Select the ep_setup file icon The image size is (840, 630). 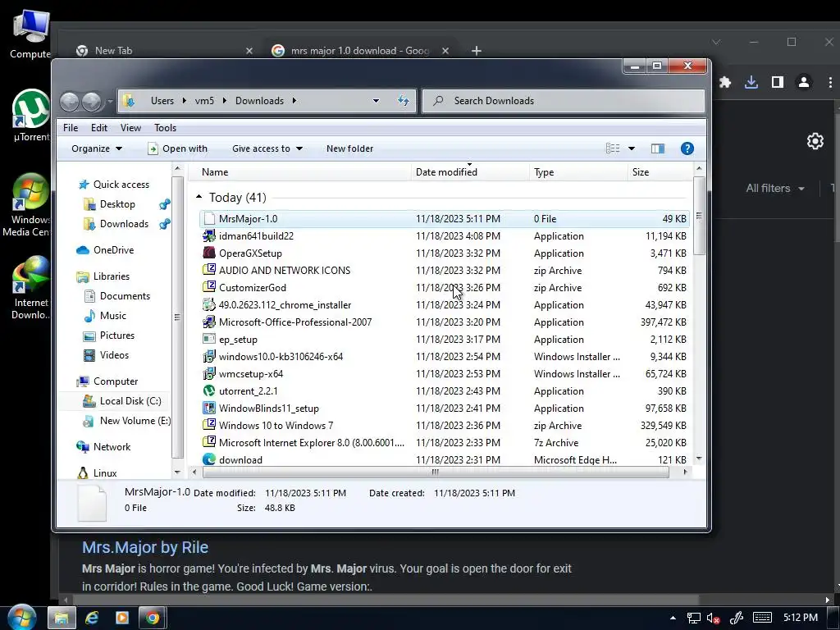(209, 339)
